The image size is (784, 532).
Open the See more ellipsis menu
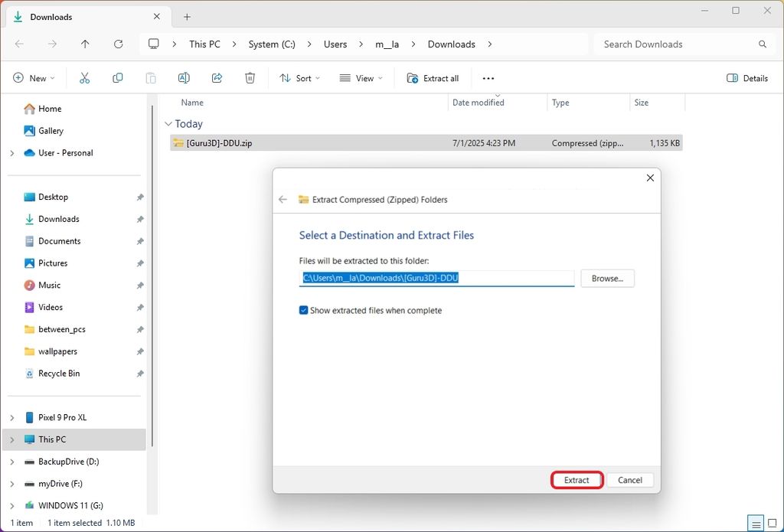coord(488,79)
